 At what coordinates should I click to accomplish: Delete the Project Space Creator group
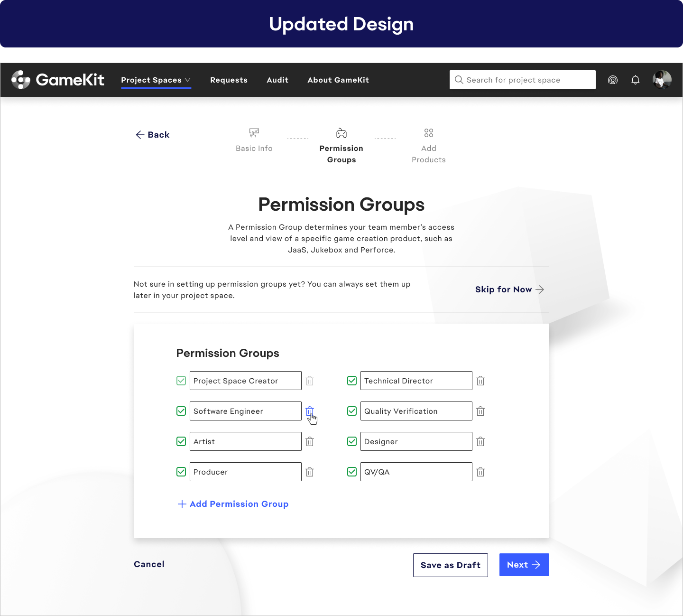coord(310,381)
